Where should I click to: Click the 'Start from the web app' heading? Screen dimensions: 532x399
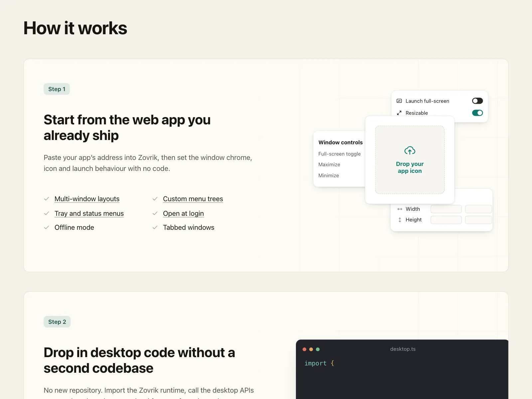click(x=127, y=128)
